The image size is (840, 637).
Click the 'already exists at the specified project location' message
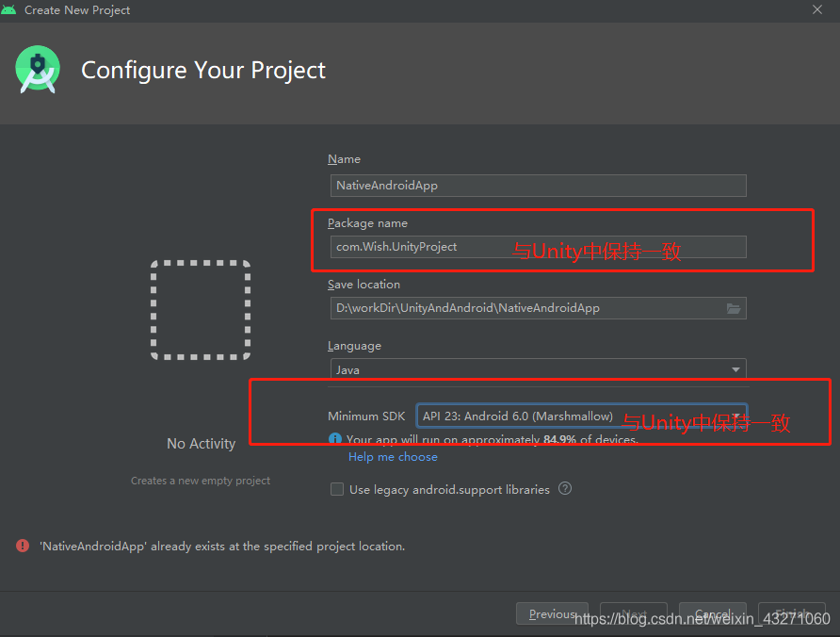(222, 547)
